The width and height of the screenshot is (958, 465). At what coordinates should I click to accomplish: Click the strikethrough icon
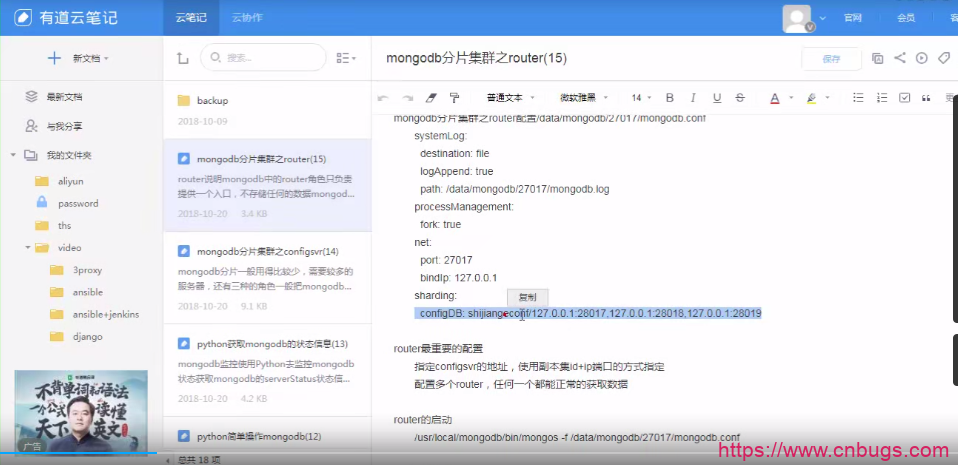click(x=739, y=98)
